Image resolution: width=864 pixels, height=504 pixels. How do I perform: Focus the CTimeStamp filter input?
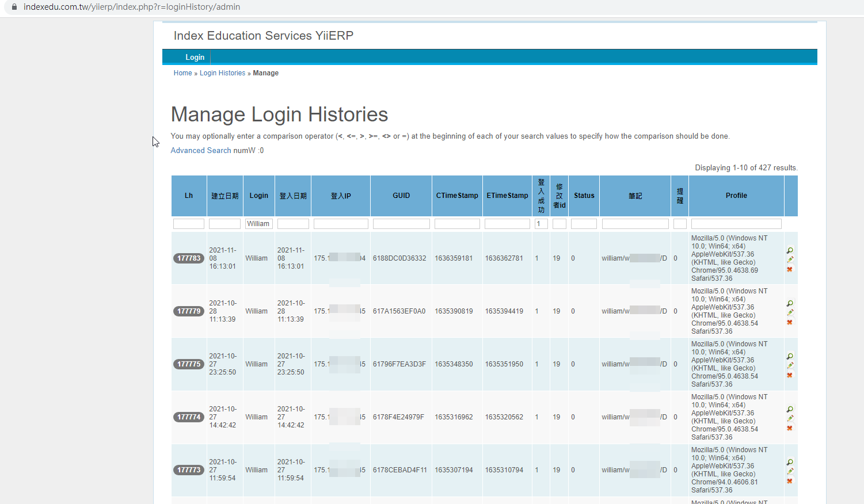coord(457,224)
